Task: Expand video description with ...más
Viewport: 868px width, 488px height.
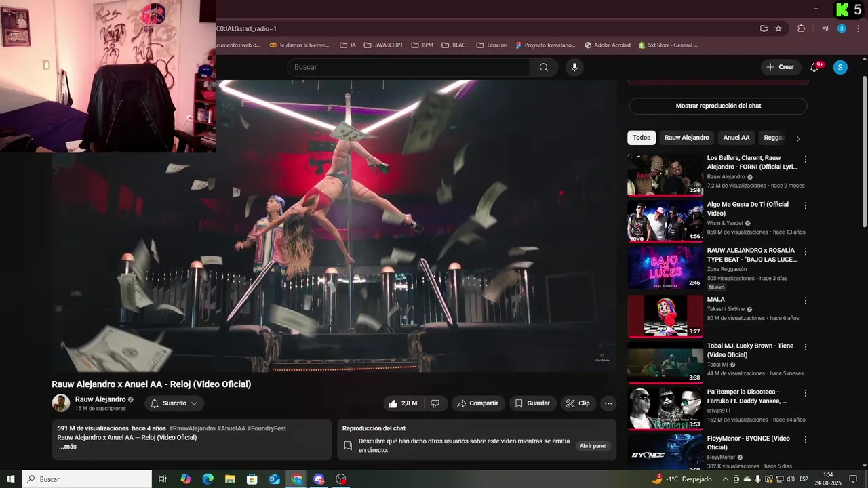Action: (x=67, y=447)
